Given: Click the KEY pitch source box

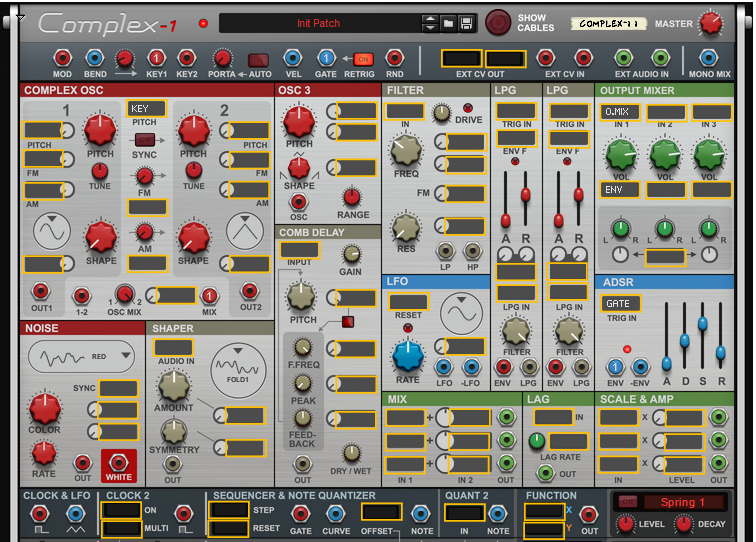Looking at the screenshot, I should (146, 108).
